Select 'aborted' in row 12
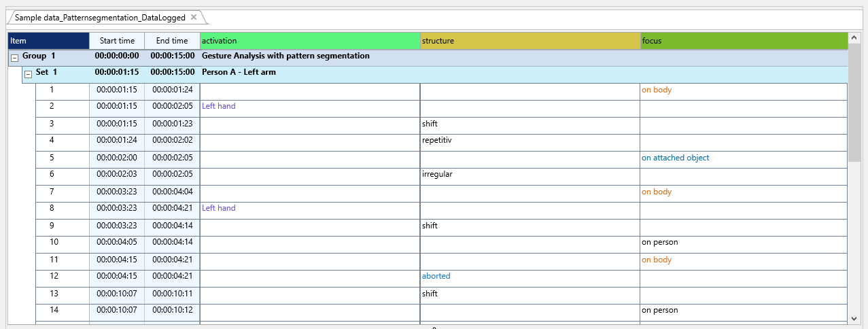The height and width of the screenshot is (329, 868). tap(436, 277)
